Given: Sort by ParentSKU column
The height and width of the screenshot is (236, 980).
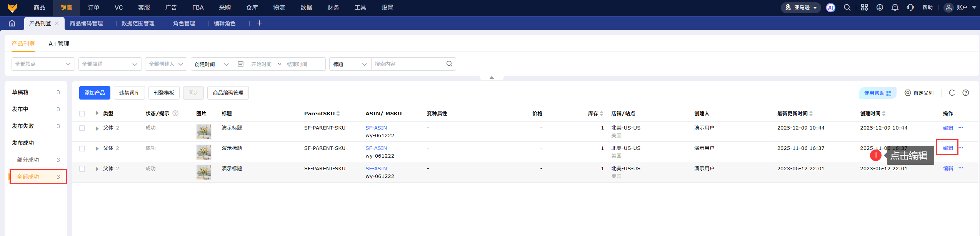Looking at the screenshot, I should pos(338,113).
